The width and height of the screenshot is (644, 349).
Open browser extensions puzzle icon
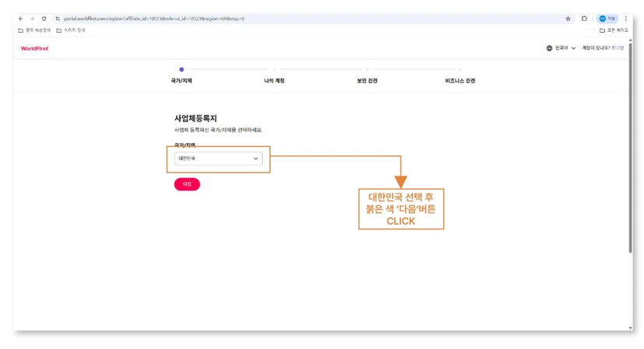coord(584,19)
